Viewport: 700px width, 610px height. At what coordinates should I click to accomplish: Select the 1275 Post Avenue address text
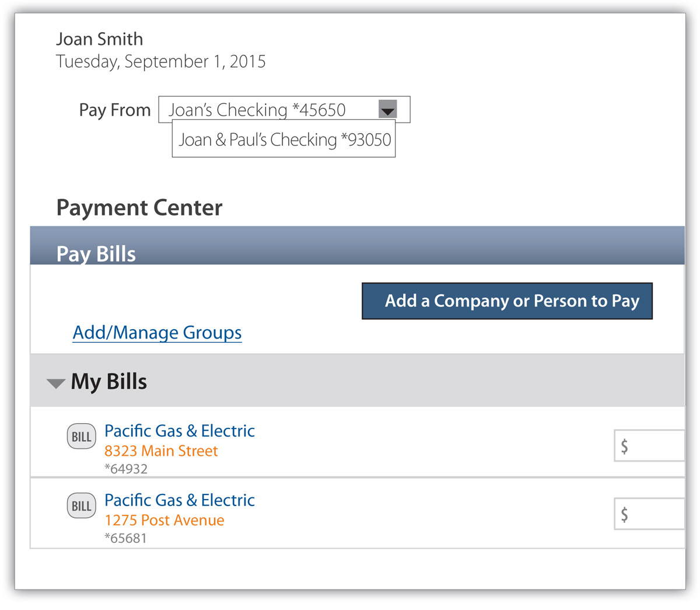coord(164,520)
